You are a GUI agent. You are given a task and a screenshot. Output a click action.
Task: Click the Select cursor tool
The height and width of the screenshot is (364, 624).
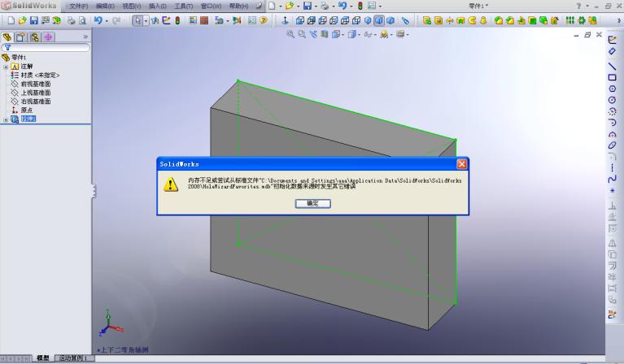pyautogui.click(x=137, y=20)
